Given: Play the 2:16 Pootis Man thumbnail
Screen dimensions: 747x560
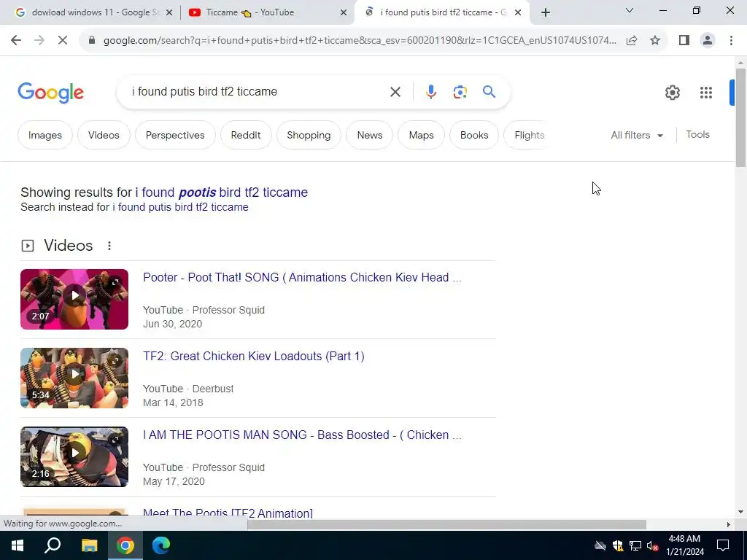Looking at the screenshot, I should click(74, 456).
